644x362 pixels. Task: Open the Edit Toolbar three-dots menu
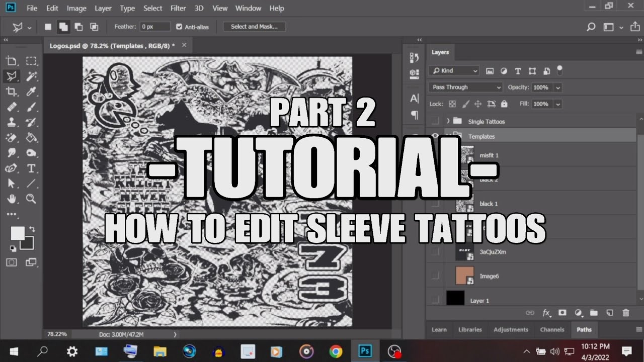pos(11,214)
